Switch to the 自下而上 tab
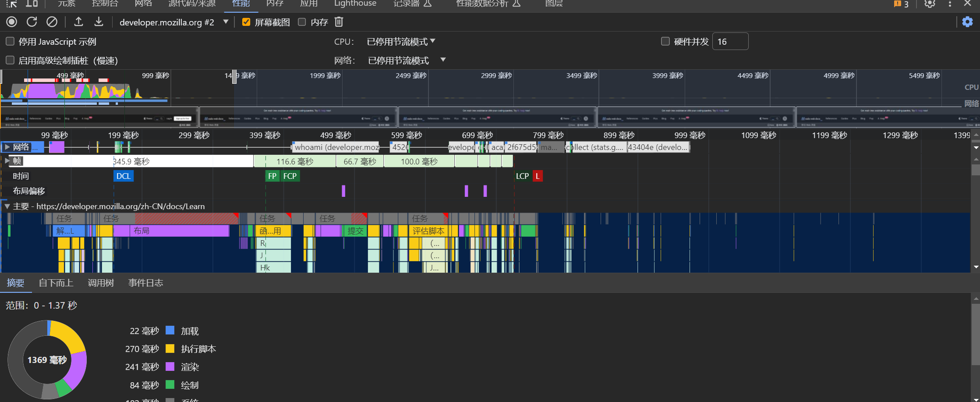The width and height of the screenshot is (980, 402). pos(56,283)
